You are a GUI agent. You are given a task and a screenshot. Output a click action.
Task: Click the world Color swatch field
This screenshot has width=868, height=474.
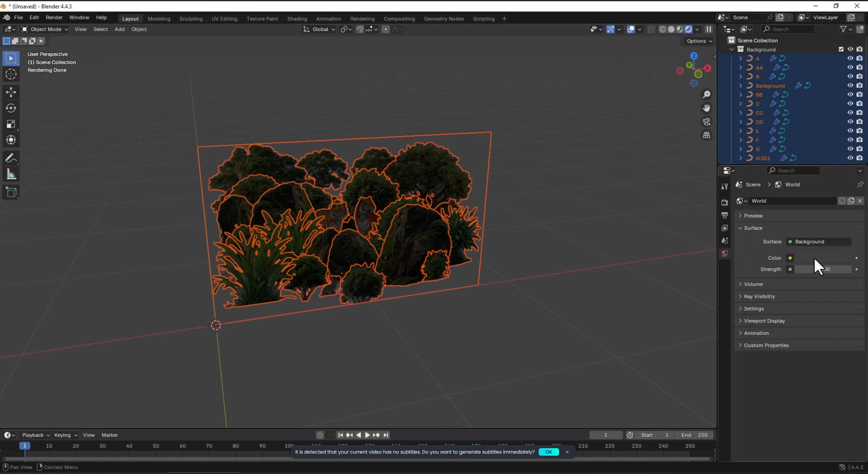(x=822, y=258)
